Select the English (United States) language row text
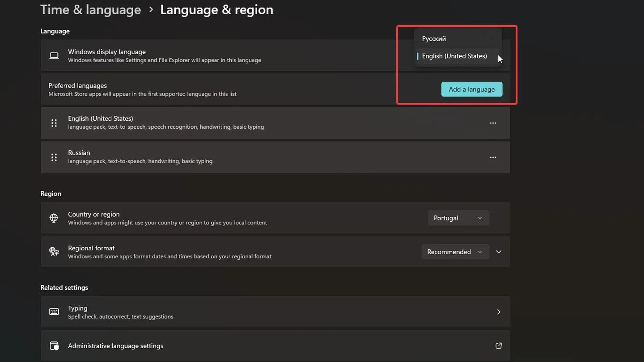This screenshot has height=362, width=644. tap(101, 118)
